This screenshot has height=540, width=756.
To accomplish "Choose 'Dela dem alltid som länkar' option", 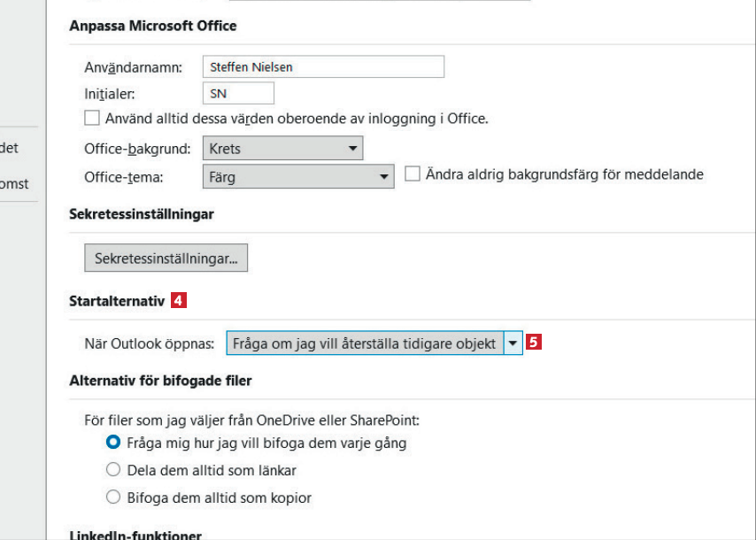I will tap(113, 470).
